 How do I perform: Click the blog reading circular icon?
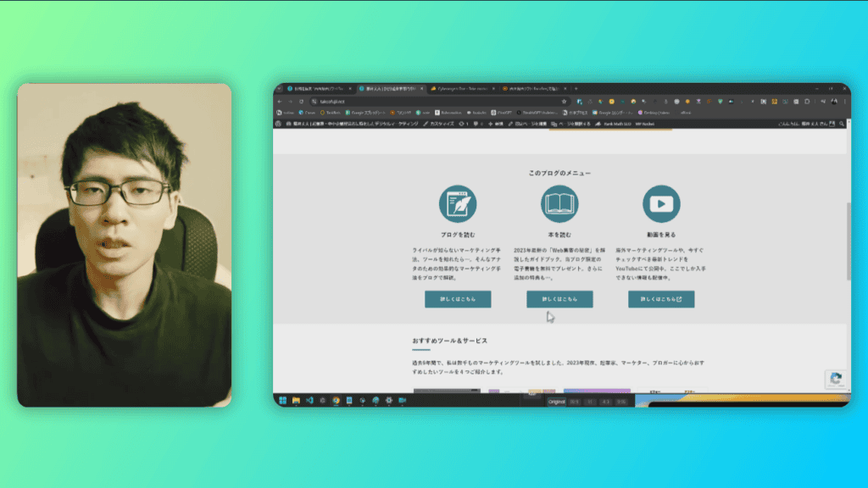458,203
